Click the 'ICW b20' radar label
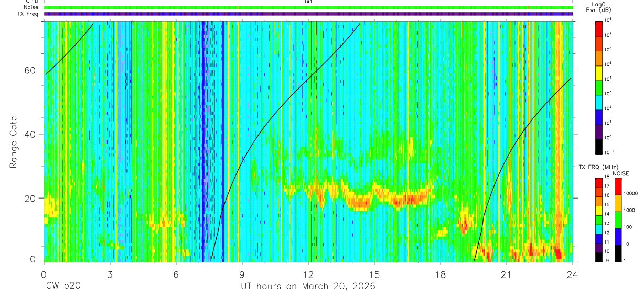 tap(62, 287)
